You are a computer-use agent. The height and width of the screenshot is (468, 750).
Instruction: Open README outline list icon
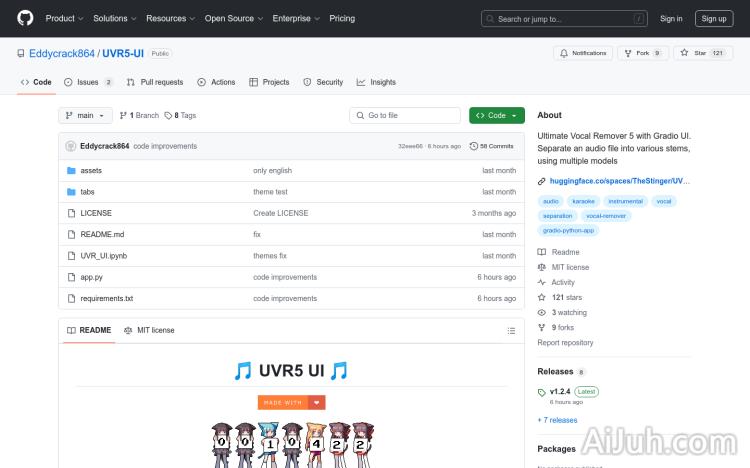[511, 331]
